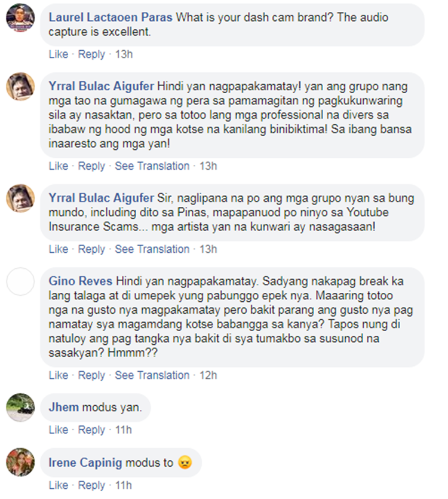See Translation of Gino Reves comment
The image size is (448, 499).
tap(152, 375)
